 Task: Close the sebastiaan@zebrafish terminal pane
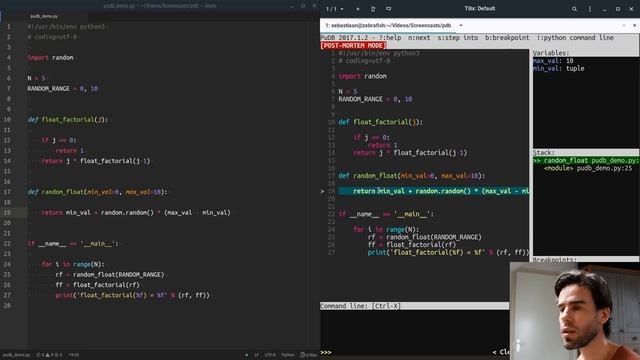[634, 25]
